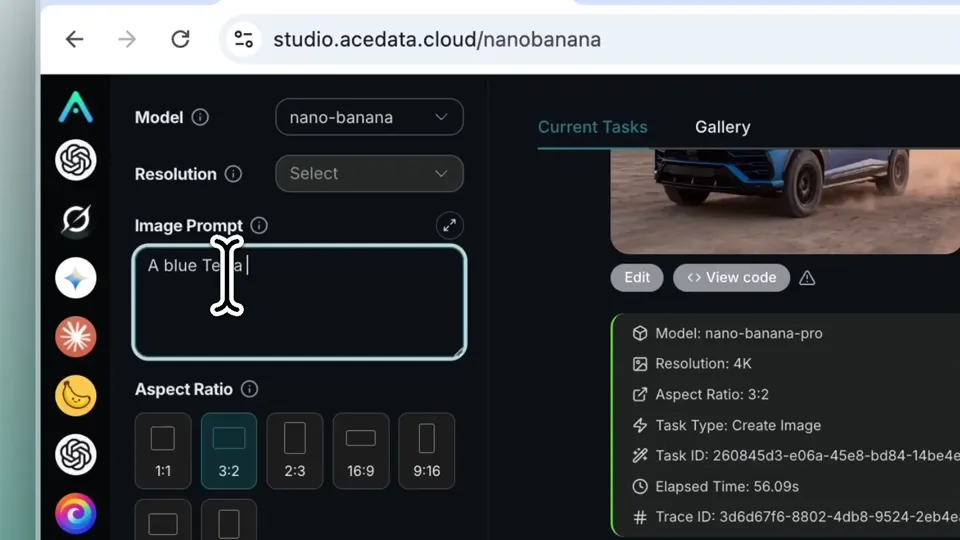Viewport: 960px width, 540px height.
Task: Click the Edit button under the image
Action: [637, 277]
